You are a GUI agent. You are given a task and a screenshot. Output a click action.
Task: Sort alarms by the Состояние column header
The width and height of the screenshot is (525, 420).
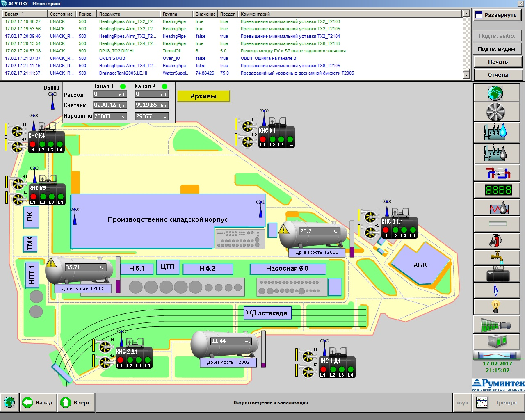click(x=62, y=14)
